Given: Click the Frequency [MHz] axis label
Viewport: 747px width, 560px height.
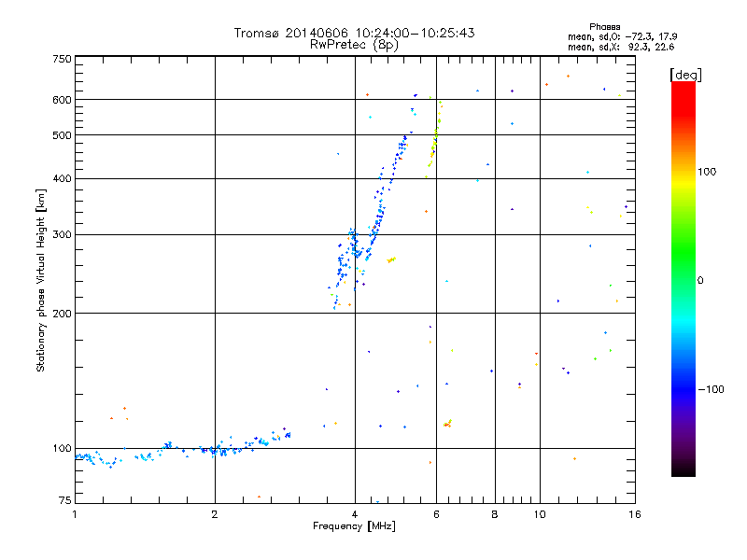Looking at the screenshot, I should point(354,527).
